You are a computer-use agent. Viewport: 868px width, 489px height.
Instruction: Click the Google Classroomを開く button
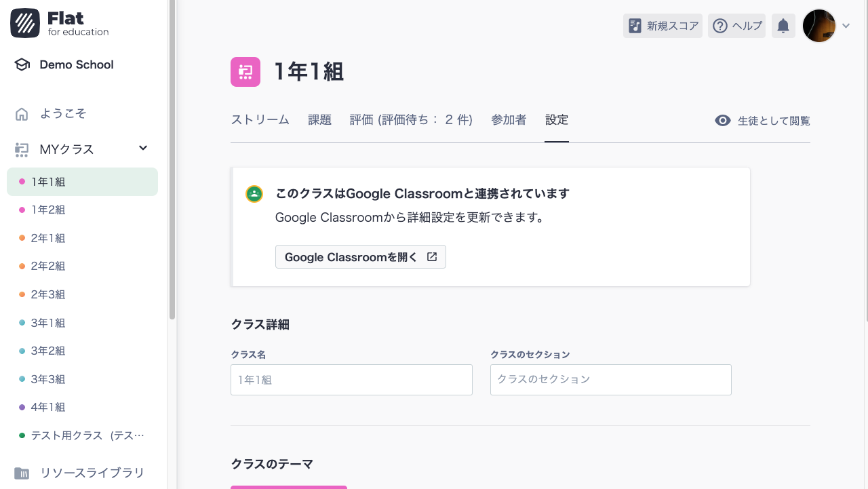tap(360, 256)
